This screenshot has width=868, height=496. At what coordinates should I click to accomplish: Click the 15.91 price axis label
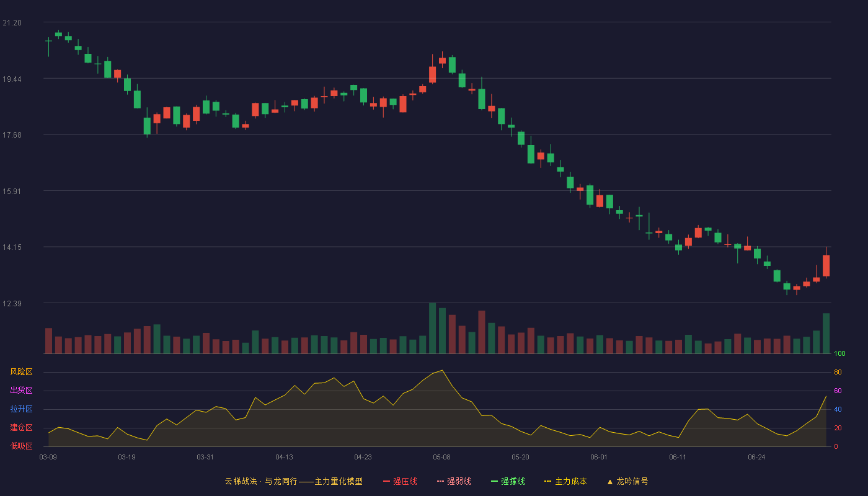point(12,192)
